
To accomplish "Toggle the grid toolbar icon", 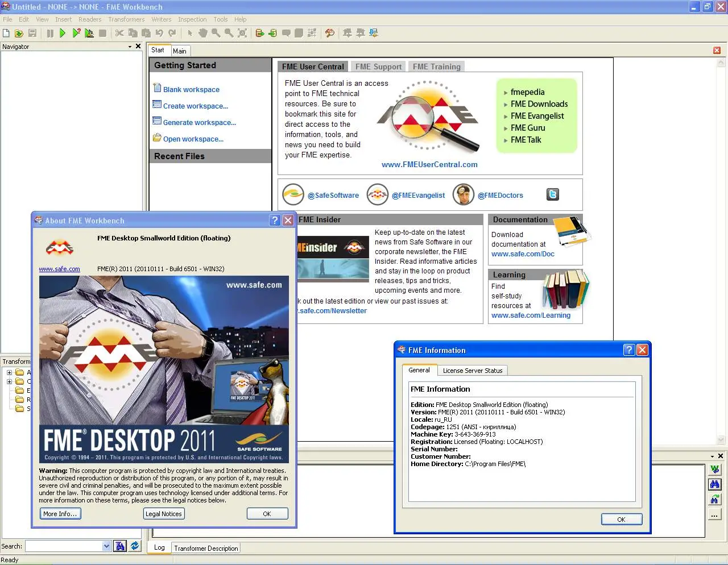I will pyautogui.click(x=312, y=33).
